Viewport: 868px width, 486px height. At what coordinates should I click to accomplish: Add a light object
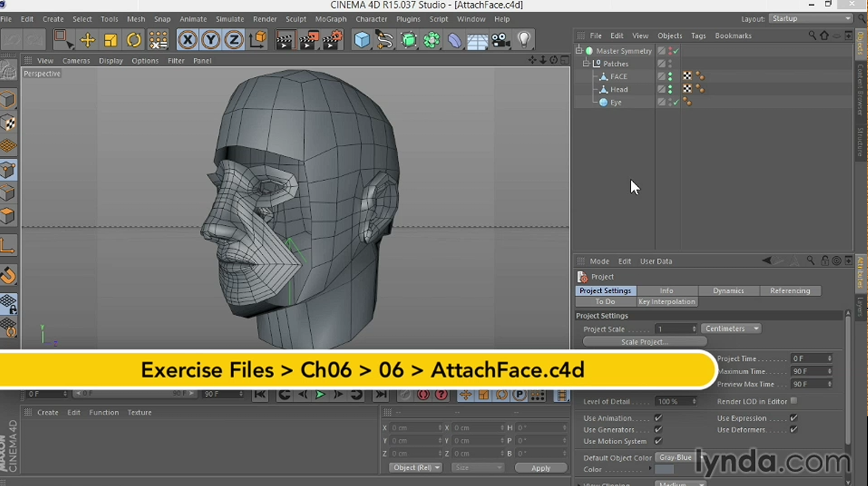point(524,40)
